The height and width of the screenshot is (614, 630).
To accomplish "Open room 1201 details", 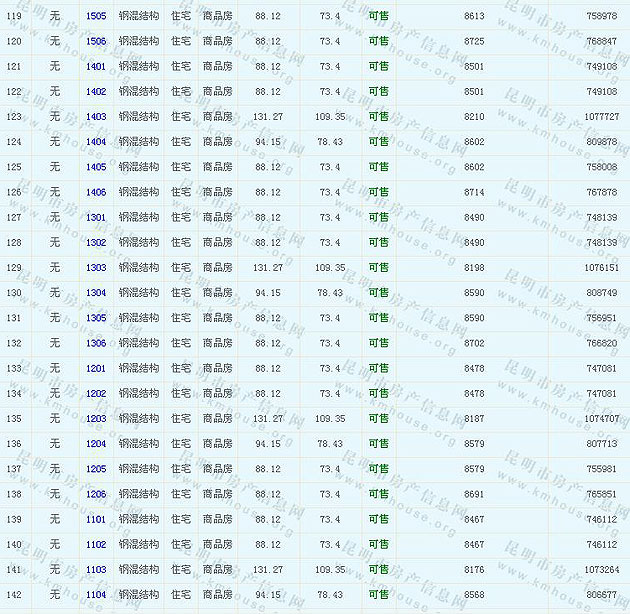I will point(96,368).
